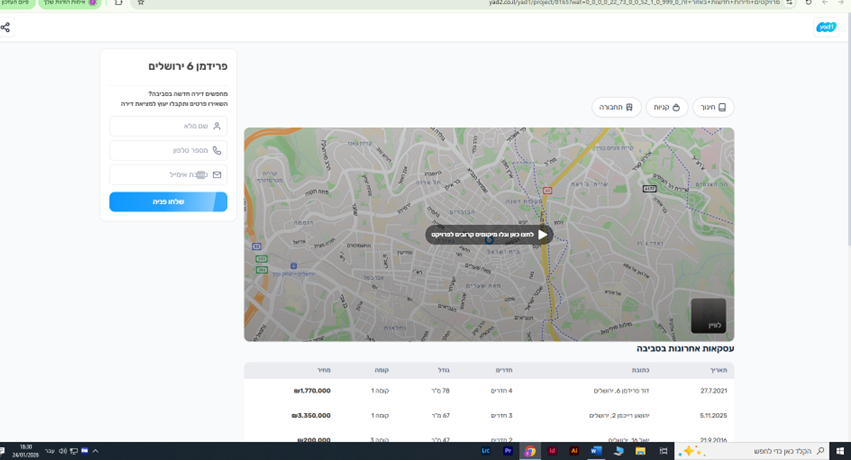Reload the page with the browser refresh icon
The width and height of the screenshot is (851, 460).
[x=809, y=3]
